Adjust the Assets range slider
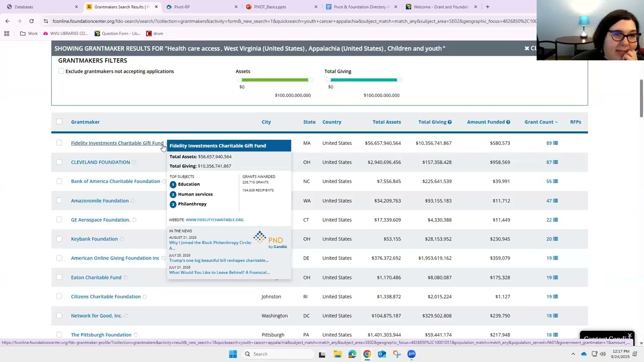 [275, 80]
